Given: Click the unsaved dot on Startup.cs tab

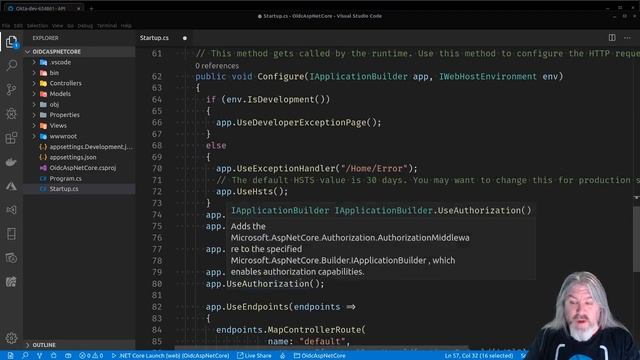Looking at the screenshot, I should (184, 38).
